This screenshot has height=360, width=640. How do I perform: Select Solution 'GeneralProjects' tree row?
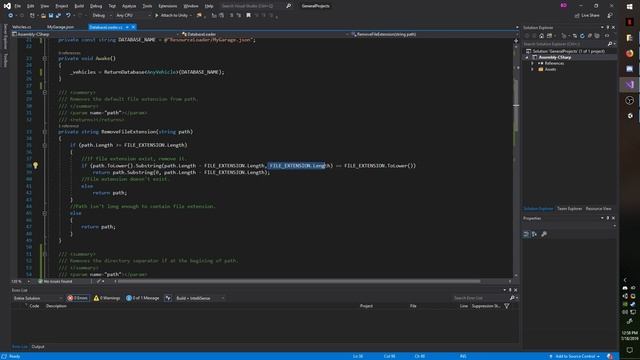point(569,51)
